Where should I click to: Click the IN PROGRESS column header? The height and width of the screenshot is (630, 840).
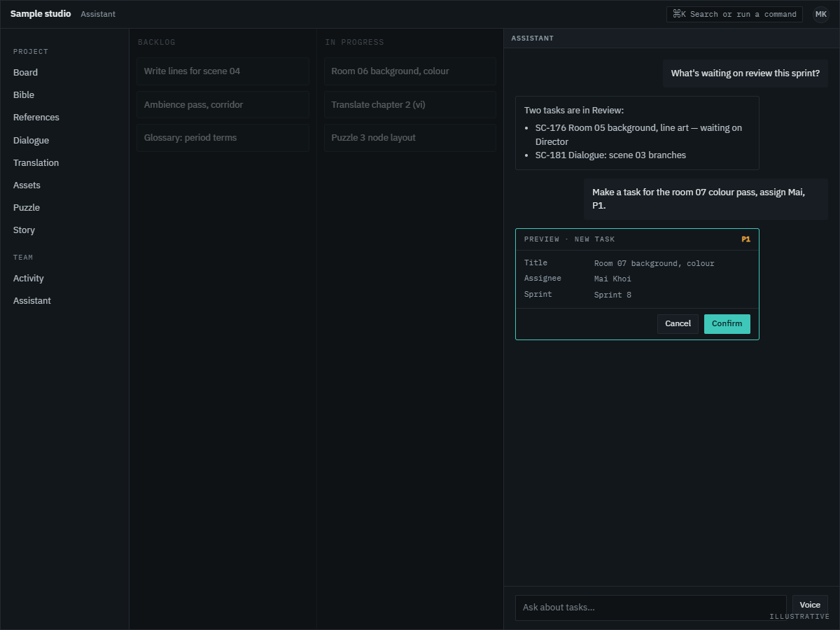(x=355, y=42)
